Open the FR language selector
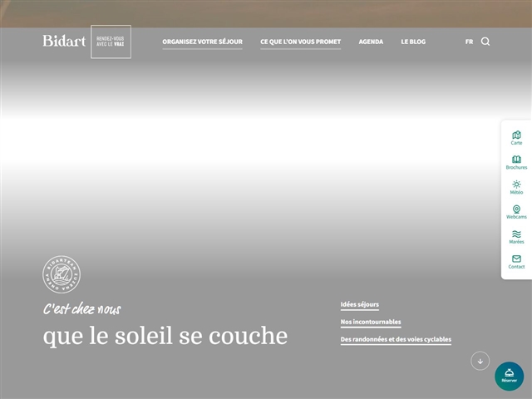The height and width of the screenshot is (399, 532). [469, 42]
